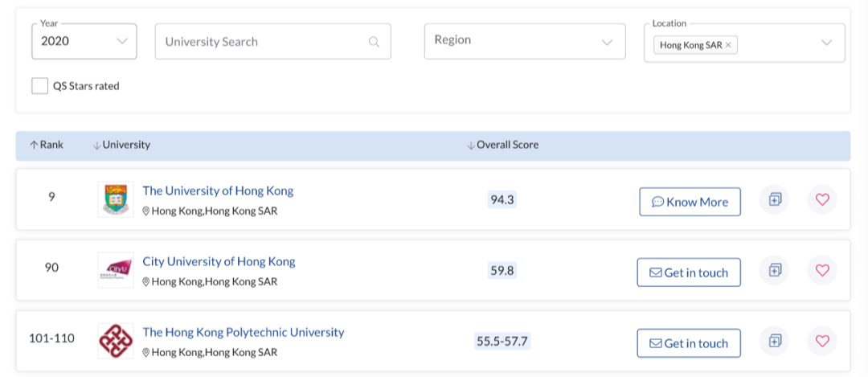Expand the Region dropdown
This screenshot has width=868, height=377.
[x=524, y=41]
